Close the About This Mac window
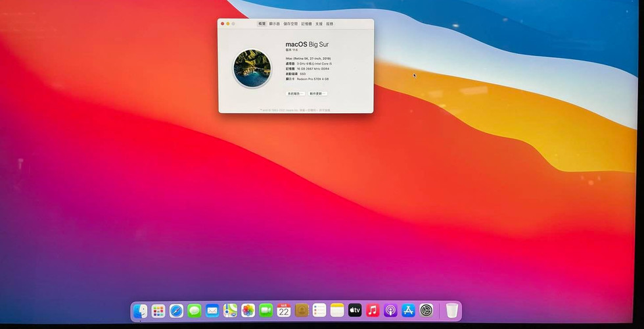Viewport: 644px width, 329px height. (x=223, y=24)
